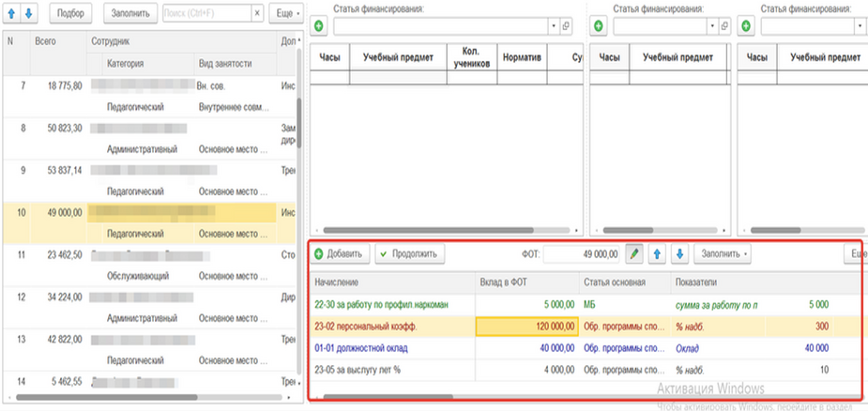This screenshot has height=411, width=868.
Task: Click the blue down arrow in the accruals toolbar
Action: click(680, 253)
